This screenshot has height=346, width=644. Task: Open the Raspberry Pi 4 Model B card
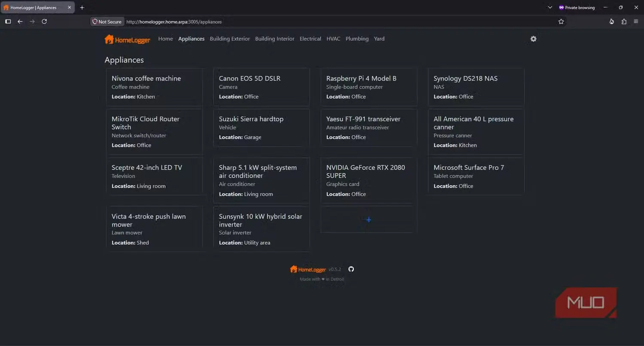coord(369,87)
